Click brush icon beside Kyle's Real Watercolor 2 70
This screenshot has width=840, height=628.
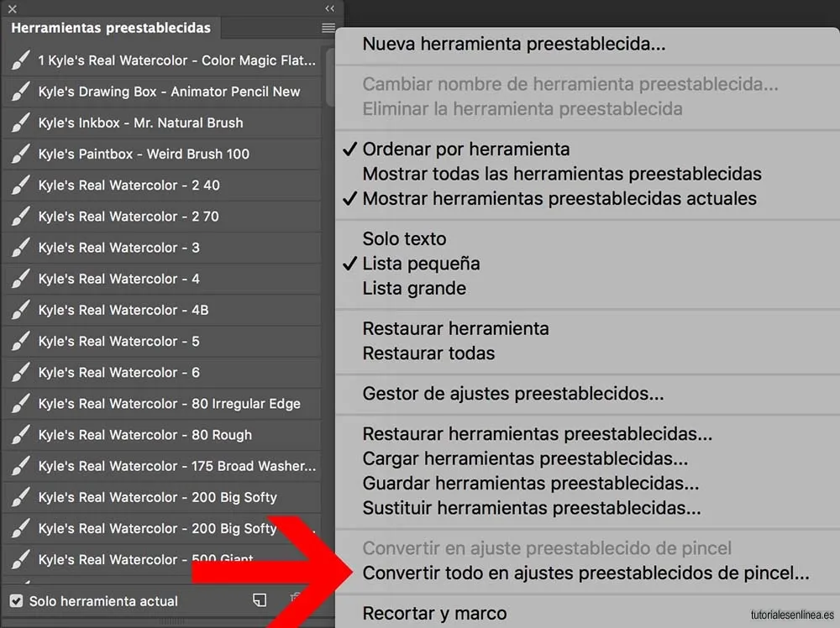point(20,217)
